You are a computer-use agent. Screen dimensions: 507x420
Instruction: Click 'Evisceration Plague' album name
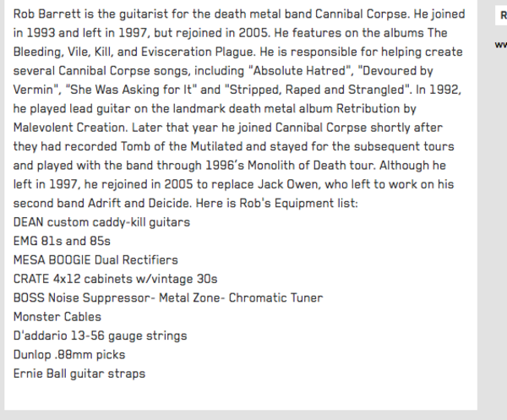(x=197, y=52)
